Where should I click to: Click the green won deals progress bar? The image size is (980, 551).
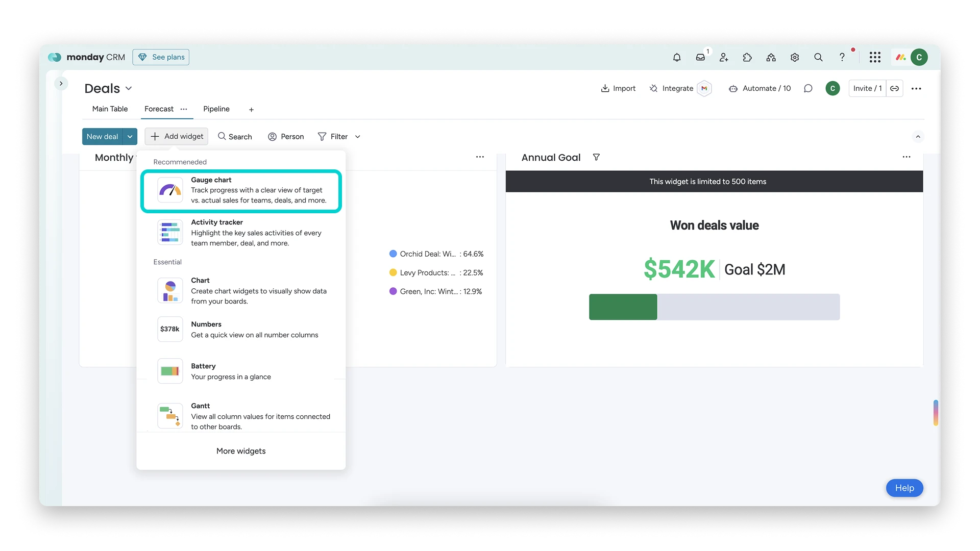coord(623,307)
